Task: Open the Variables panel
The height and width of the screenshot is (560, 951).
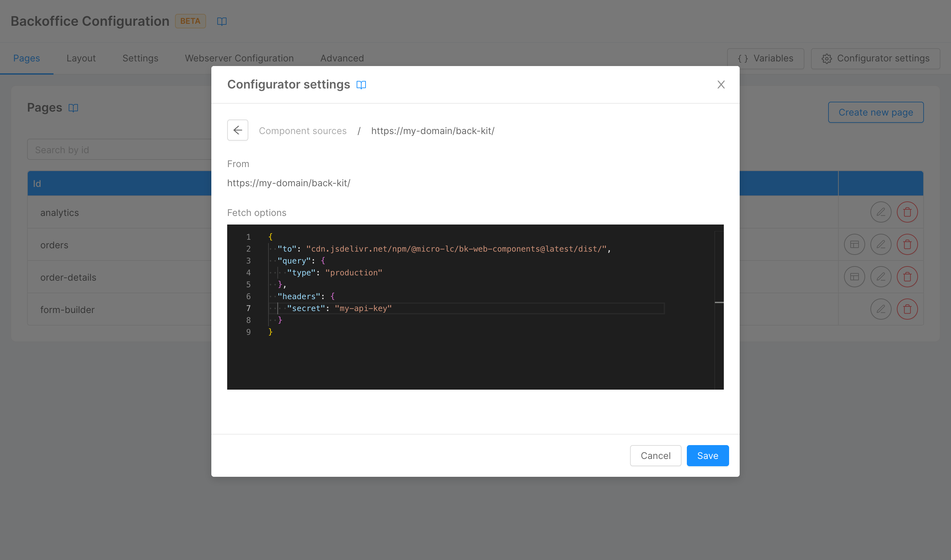Action: [766, 58]
